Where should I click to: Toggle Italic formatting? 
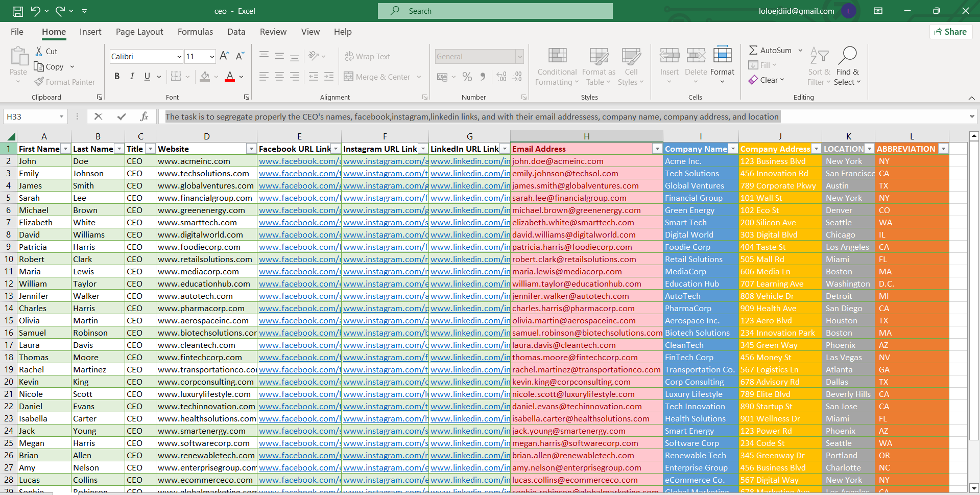click(132, 77)
